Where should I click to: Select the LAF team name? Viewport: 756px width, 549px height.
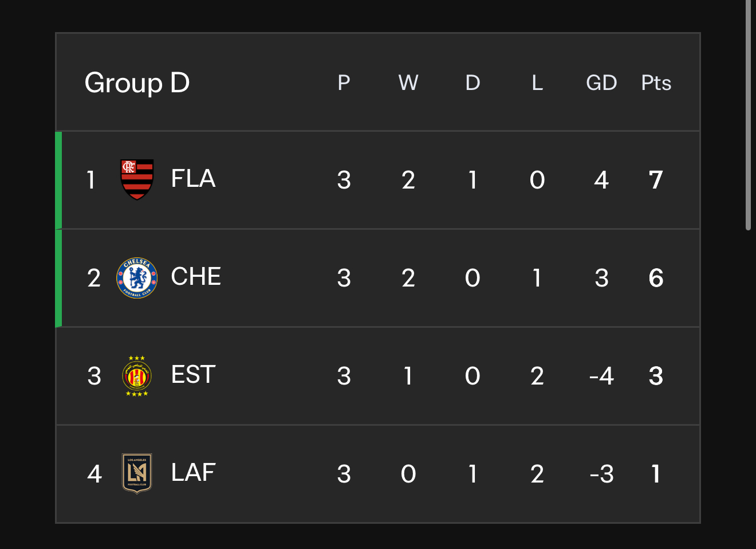point(193,473)
